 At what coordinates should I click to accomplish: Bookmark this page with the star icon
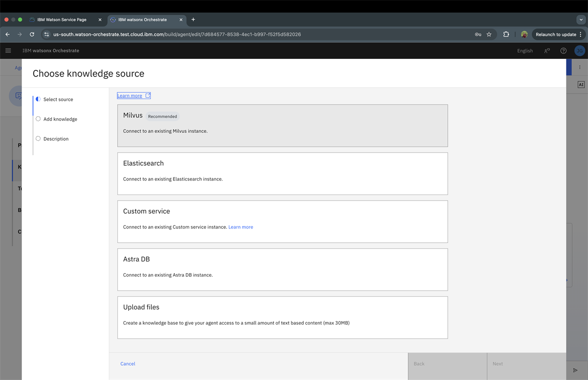(489, 34)
